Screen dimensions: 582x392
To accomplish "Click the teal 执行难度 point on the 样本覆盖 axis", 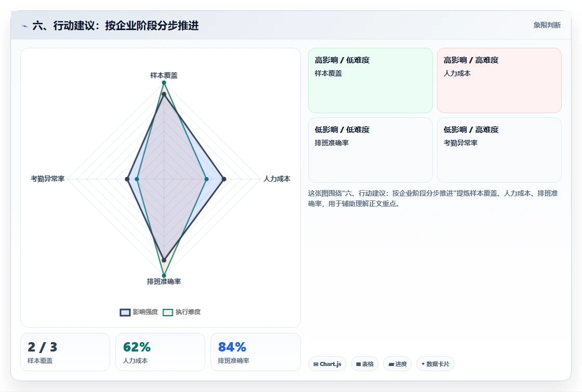I will coord(164,83).
